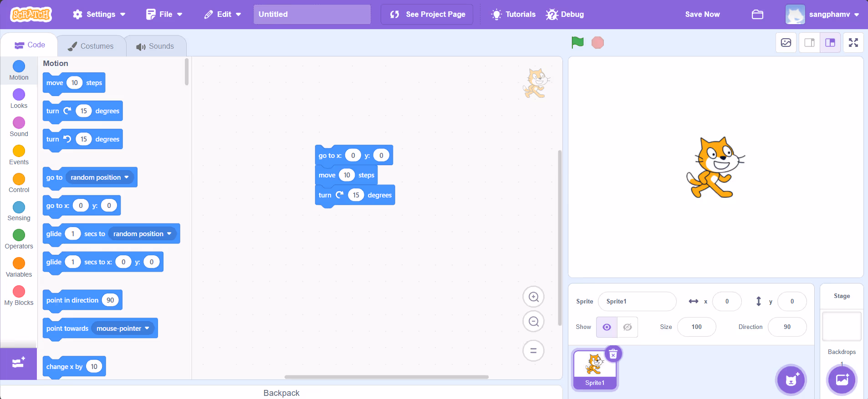
Task: Delete Sprite1 using the trash icon
Action: 613,354
